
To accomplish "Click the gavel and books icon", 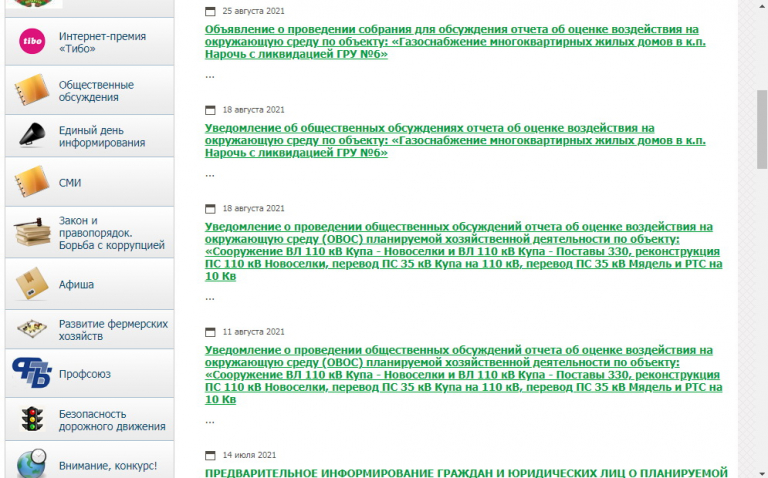I will click(x=32, y=233).
